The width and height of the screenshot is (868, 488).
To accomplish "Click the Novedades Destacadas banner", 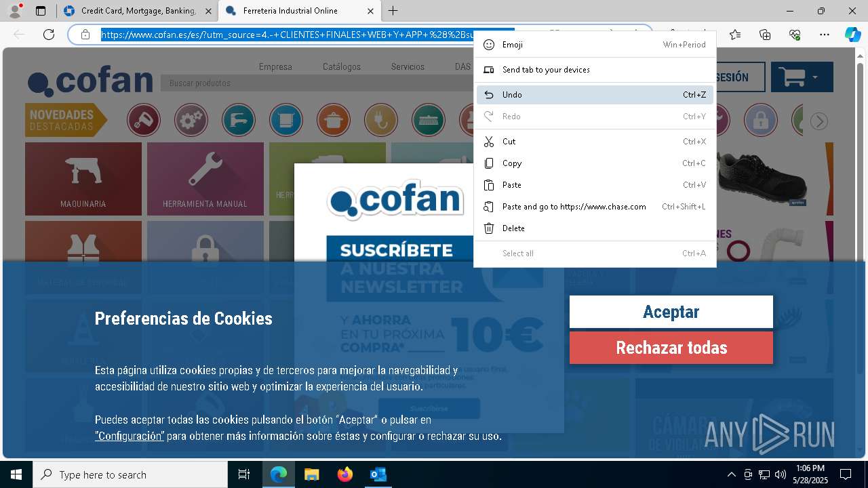I will (66, 120).
